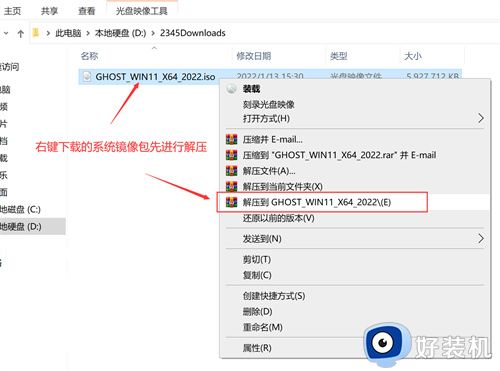Choose 创建快捷方式(S)
This screenshot has width=500, height=372.
click(x=274, y=296)
